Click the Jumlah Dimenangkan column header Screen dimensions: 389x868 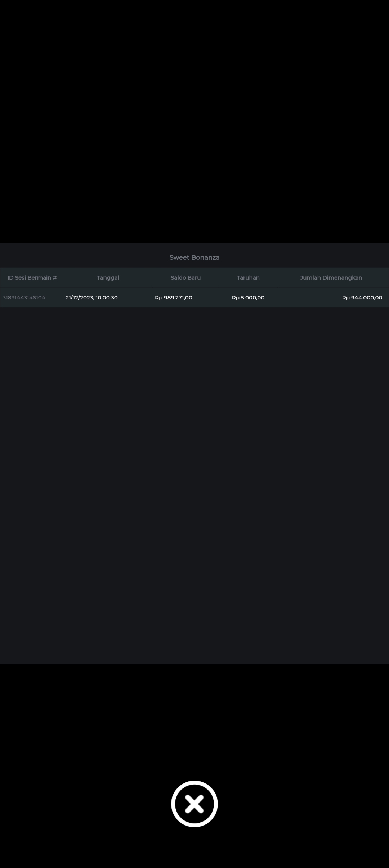tap(331, 277)
